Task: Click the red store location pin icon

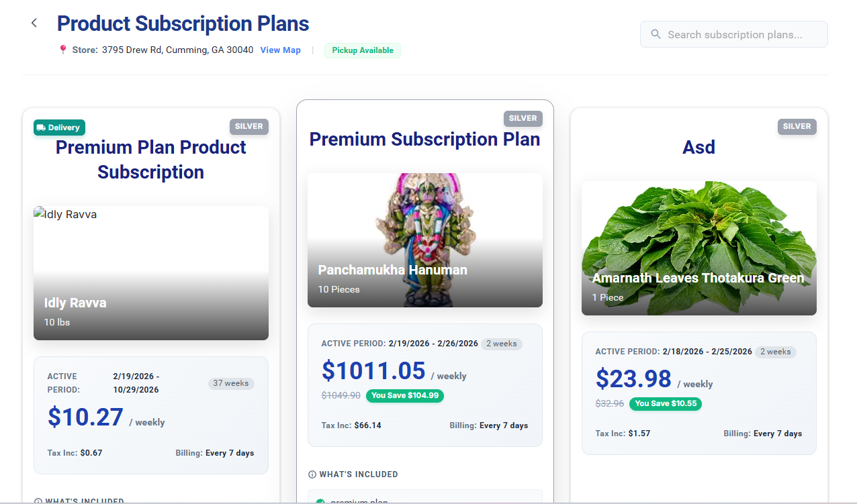Action: tap(63, 50)
